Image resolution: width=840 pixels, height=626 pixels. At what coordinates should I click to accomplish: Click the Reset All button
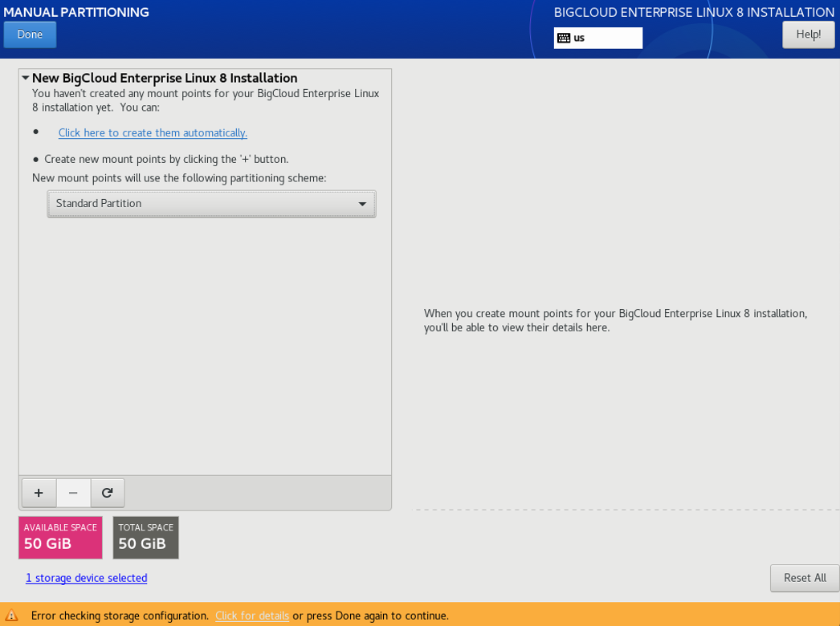point(805,578)
